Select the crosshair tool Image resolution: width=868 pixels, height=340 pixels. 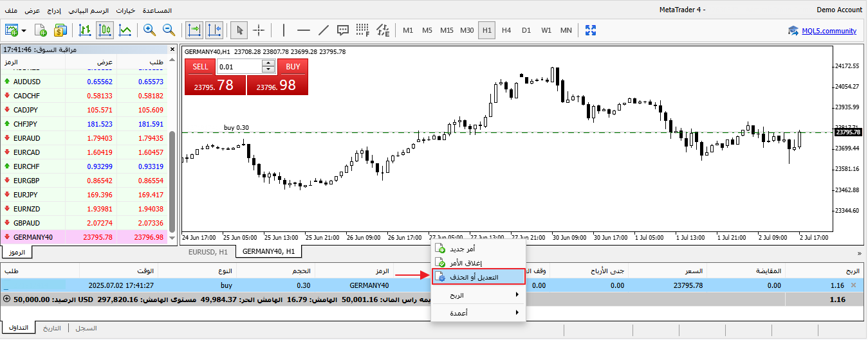point(259,30)
